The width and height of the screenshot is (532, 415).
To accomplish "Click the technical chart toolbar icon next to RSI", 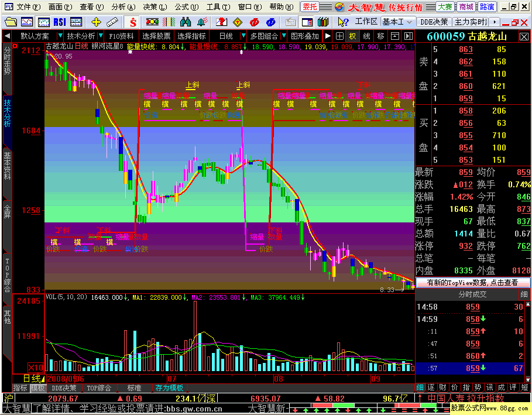I will (x=43, y=22).
